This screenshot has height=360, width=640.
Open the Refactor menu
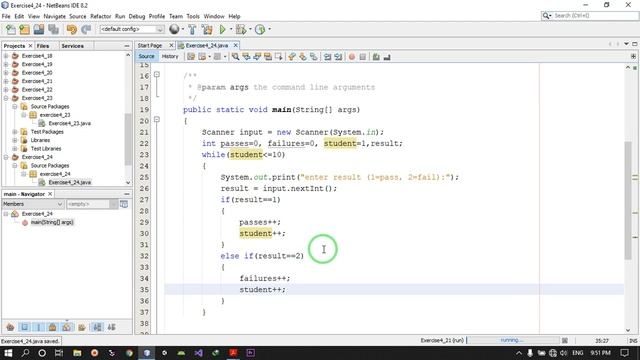100,16
